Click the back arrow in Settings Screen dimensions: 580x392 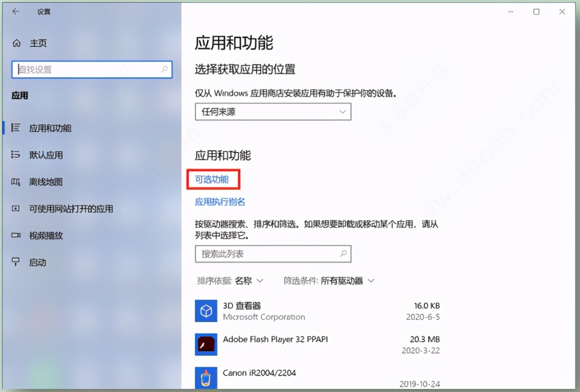(x=16, y=11)
